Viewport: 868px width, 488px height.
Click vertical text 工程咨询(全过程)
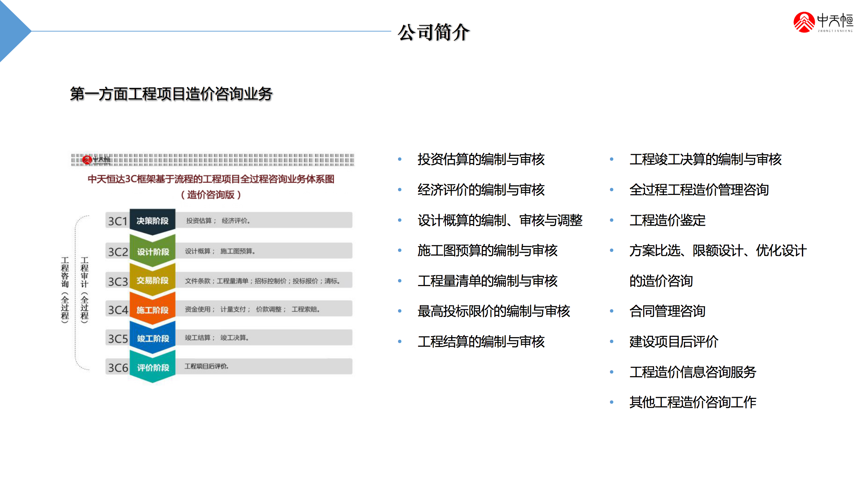(65, 290)
